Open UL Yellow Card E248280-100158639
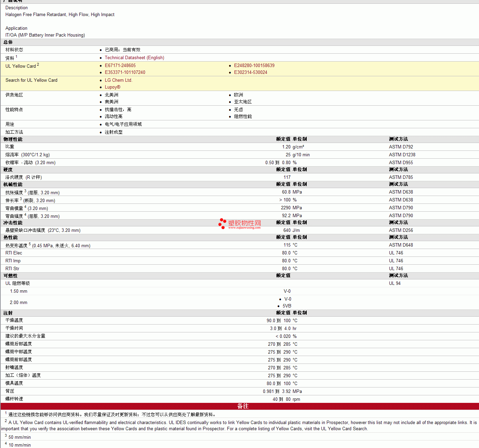 point(254,66)
